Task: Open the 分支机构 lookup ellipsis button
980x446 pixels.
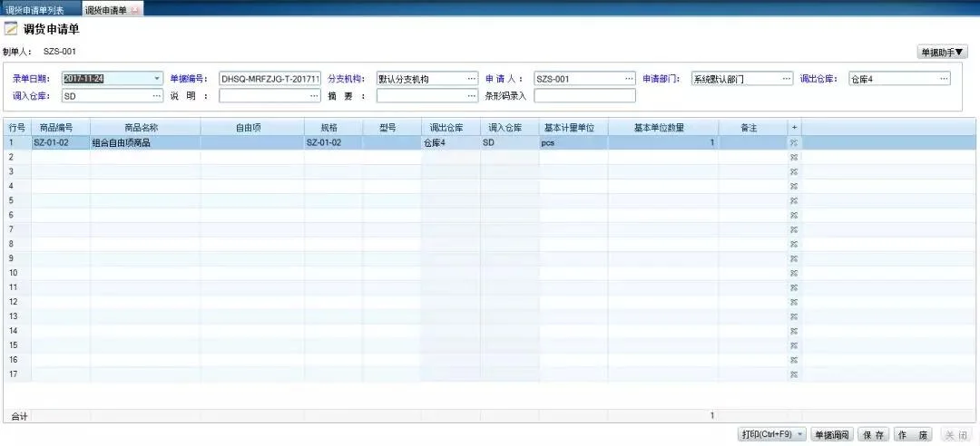Action: [x=472, y=79]
